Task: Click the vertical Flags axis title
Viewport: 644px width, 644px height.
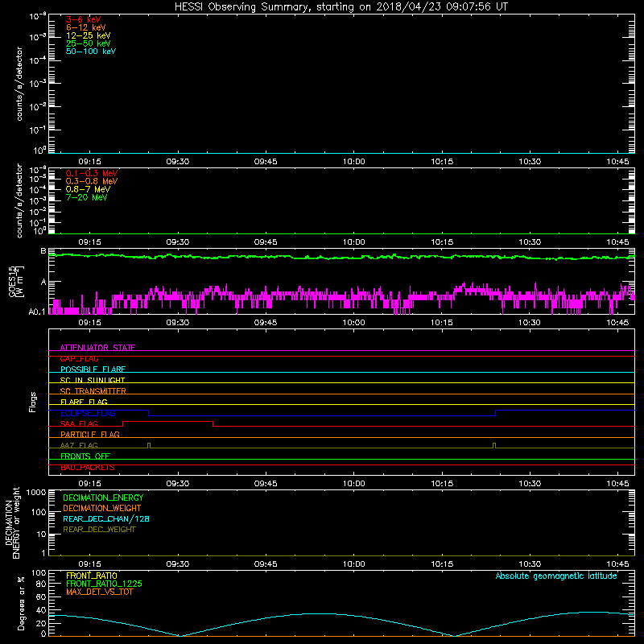Action: click(x=33, y=402)
